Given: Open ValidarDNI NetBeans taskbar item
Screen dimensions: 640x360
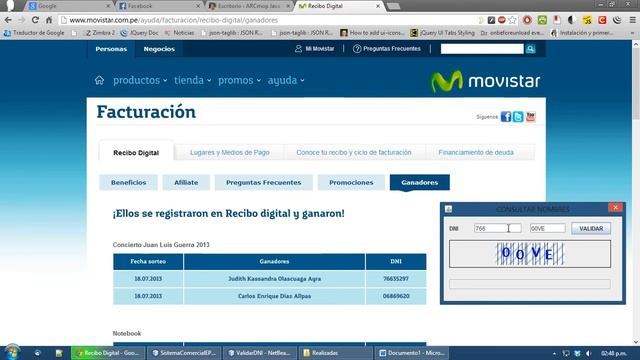Looking at the screenshot, I should tap(259, 353).
